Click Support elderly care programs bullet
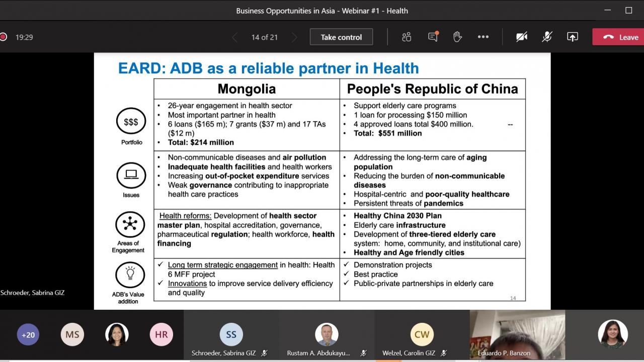 click(x=405, y=106)
